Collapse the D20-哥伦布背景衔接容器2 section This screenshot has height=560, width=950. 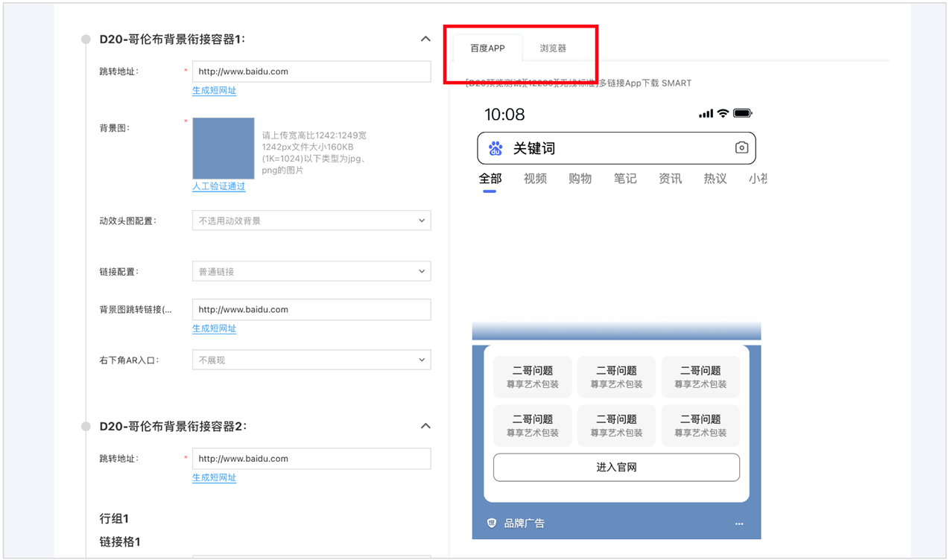[x=425, y=426]
